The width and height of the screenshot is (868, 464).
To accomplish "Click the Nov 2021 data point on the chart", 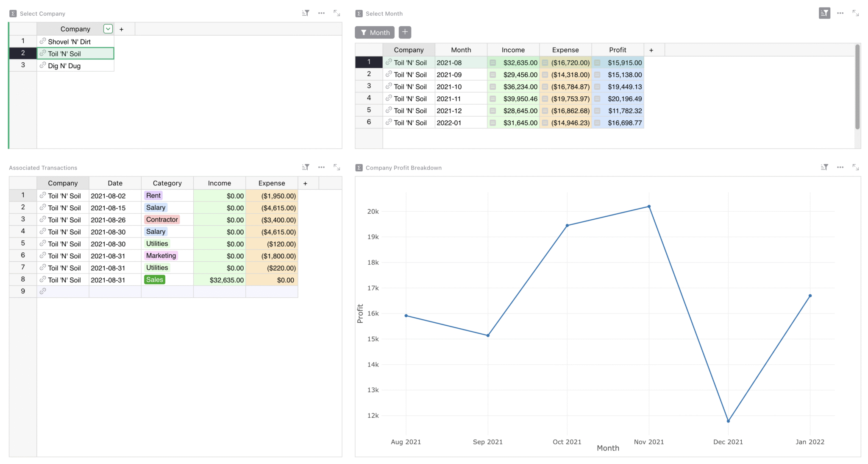I will pos(648,207).
